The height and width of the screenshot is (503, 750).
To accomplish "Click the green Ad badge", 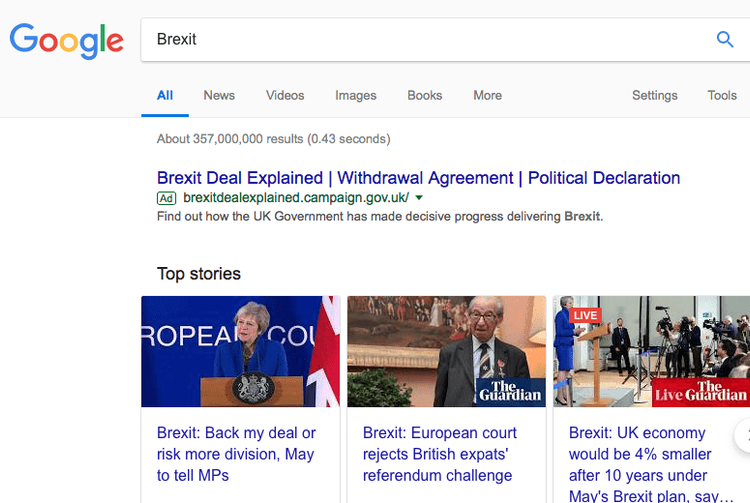I will (x=166, y=198).
